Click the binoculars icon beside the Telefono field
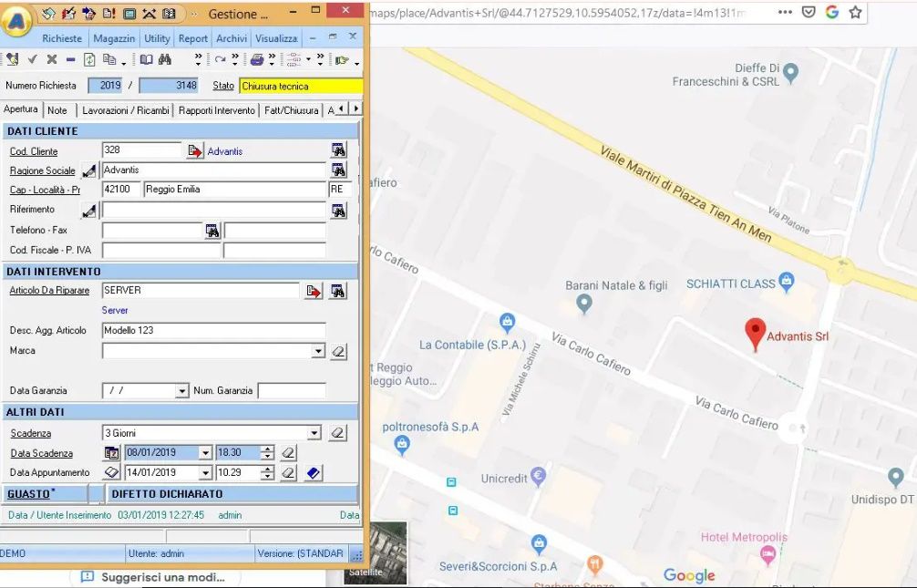 pyautogui.click(x=212, y=232)
